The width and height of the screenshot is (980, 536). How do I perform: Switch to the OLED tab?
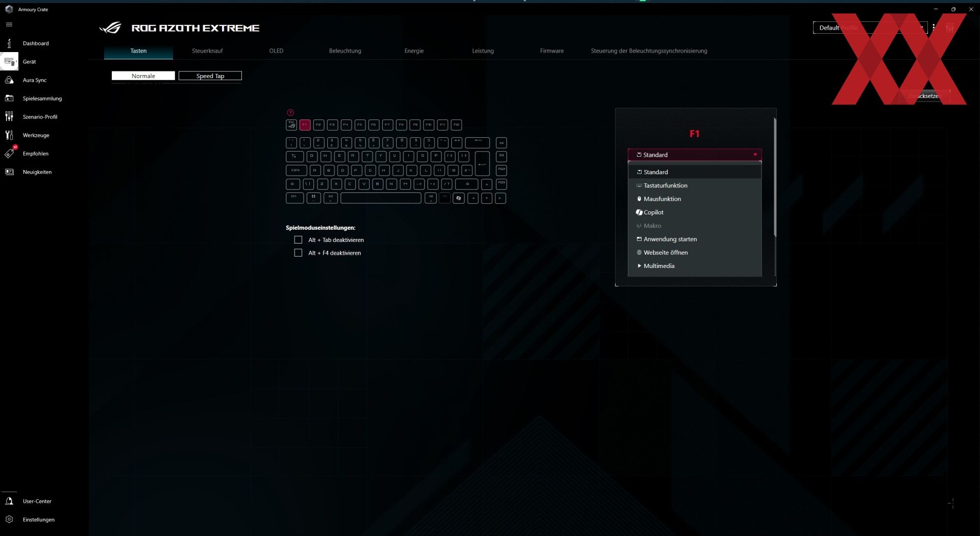(x=276, y=51)
